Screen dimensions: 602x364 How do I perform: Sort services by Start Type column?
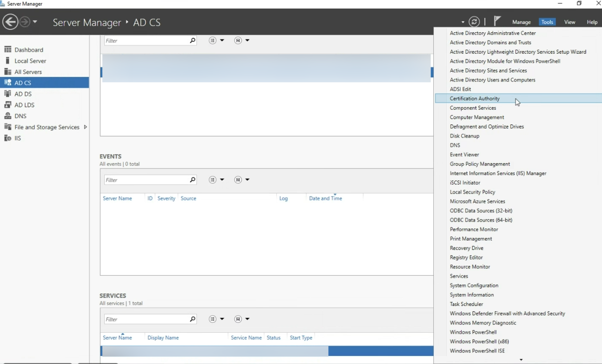click(301, 338)
